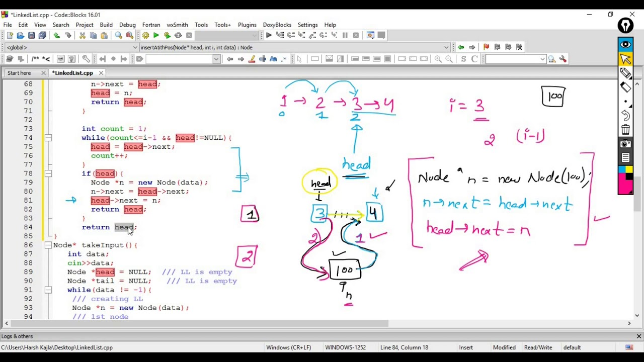
Task: Open the Build menu
Action: pyautogui.click(x=106, y=25)
